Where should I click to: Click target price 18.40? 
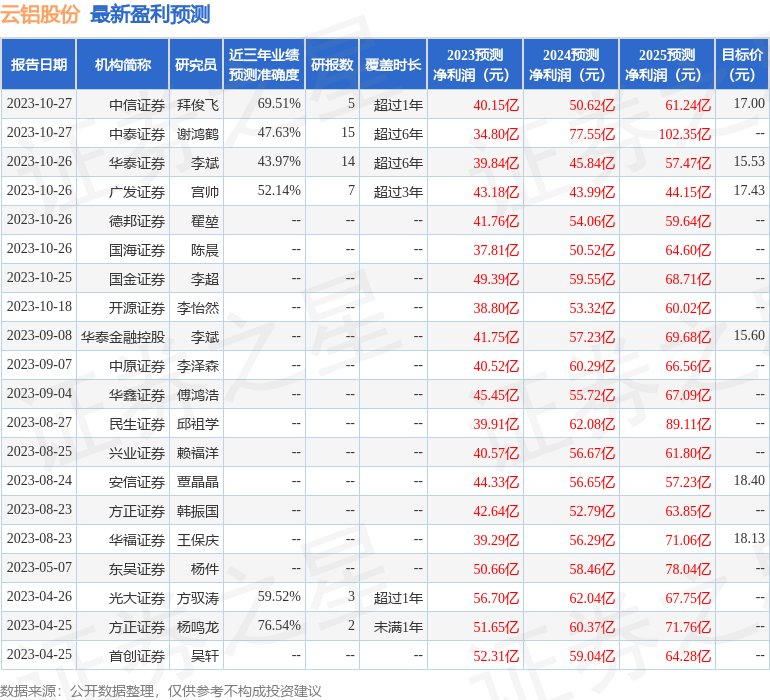click(749, 480)
